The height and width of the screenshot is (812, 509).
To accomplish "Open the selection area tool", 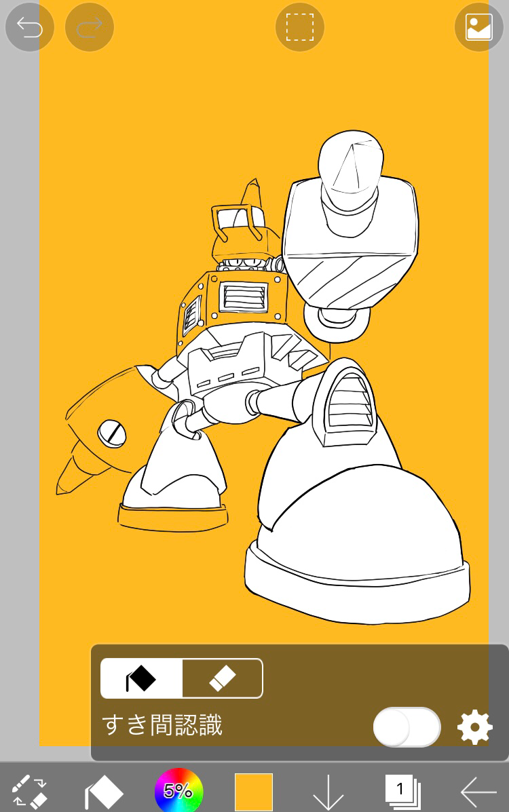I will point(299,27).
